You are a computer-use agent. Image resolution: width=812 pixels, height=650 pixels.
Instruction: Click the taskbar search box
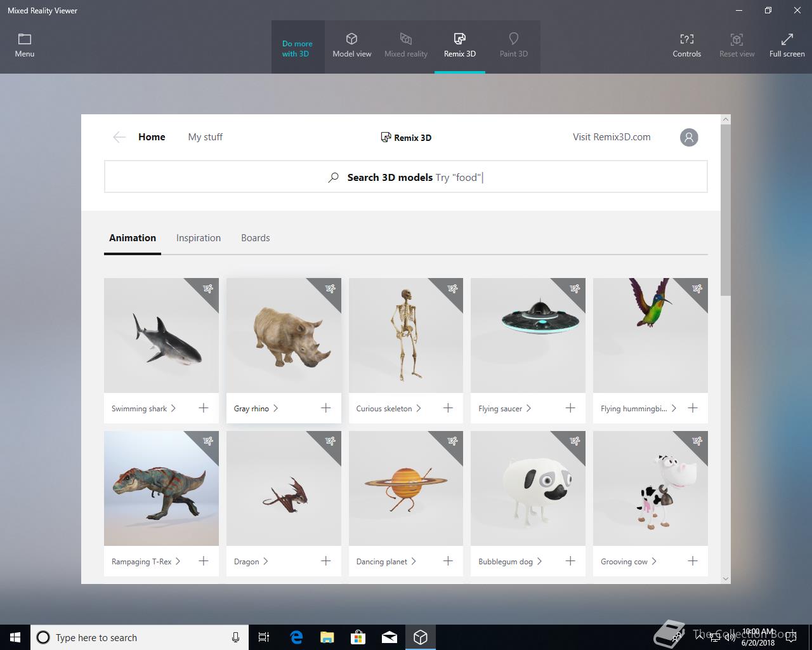pos(139,637)
